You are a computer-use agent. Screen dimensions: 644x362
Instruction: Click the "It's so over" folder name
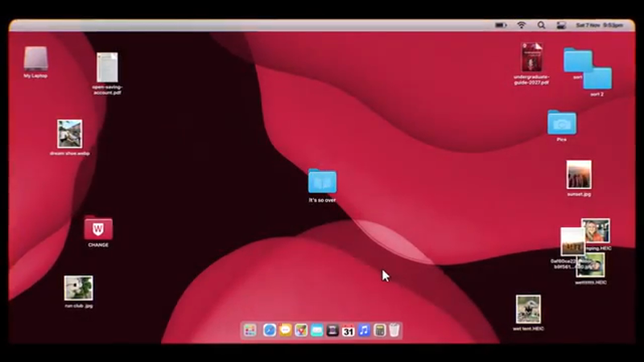(323, 200)
